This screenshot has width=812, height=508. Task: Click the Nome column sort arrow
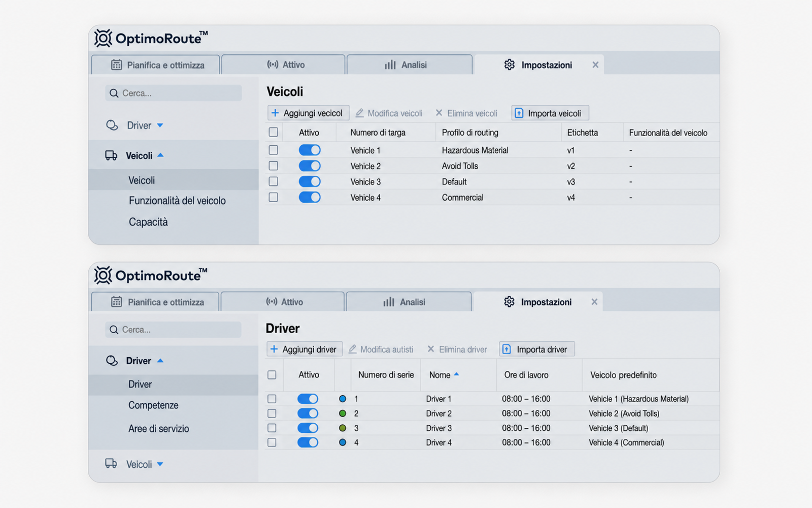(456, 374)
